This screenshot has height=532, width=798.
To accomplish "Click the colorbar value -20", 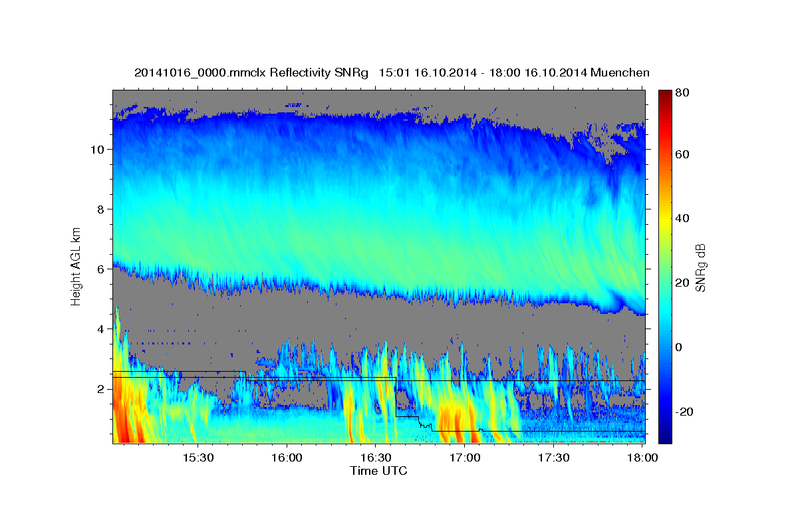I will tap(685, 412).
